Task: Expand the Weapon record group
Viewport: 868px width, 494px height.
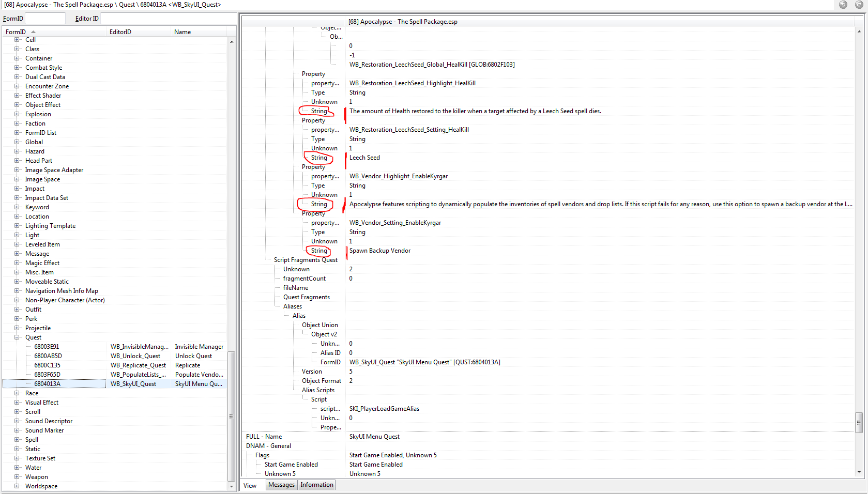Action: (17, 477)
